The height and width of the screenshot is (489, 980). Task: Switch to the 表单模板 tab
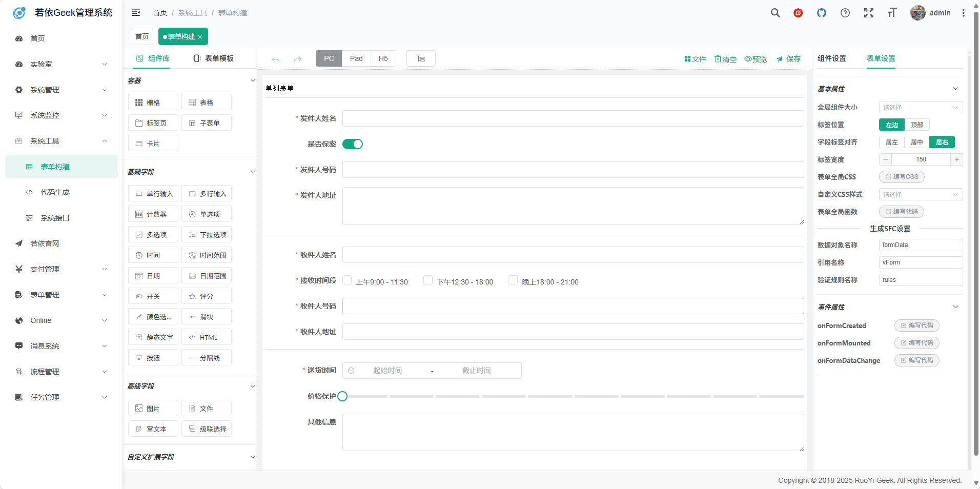[213, 58]
